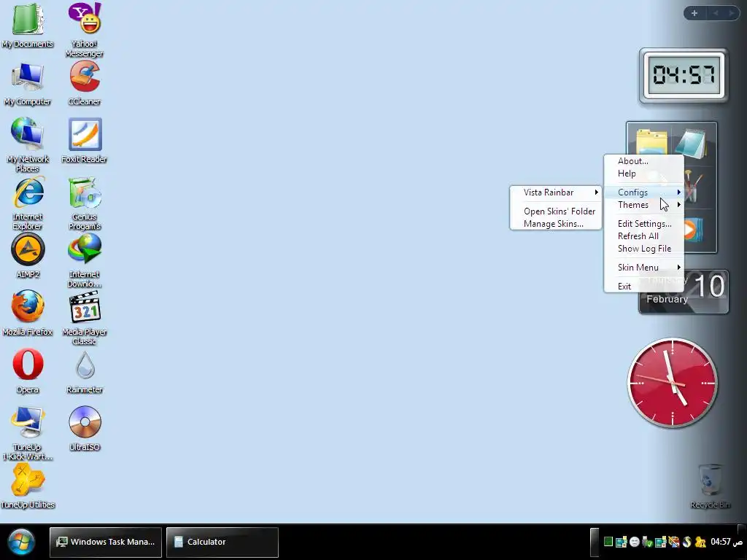747x560 pixels.
Task: Click the Foxit Reader desktop icon
Action: [85, 141]
